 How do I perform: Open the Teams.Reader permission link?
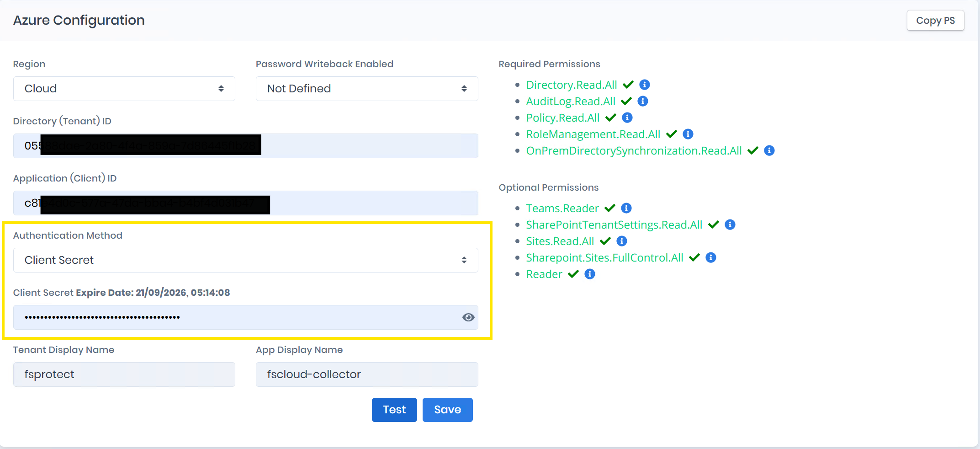tap(562, 208)
